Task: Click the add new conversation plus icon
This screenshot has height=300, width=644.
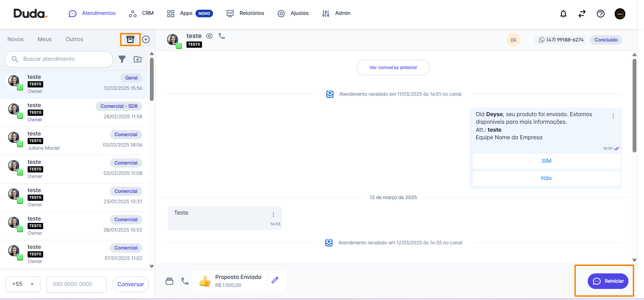Action: click(x=146, y=39)
